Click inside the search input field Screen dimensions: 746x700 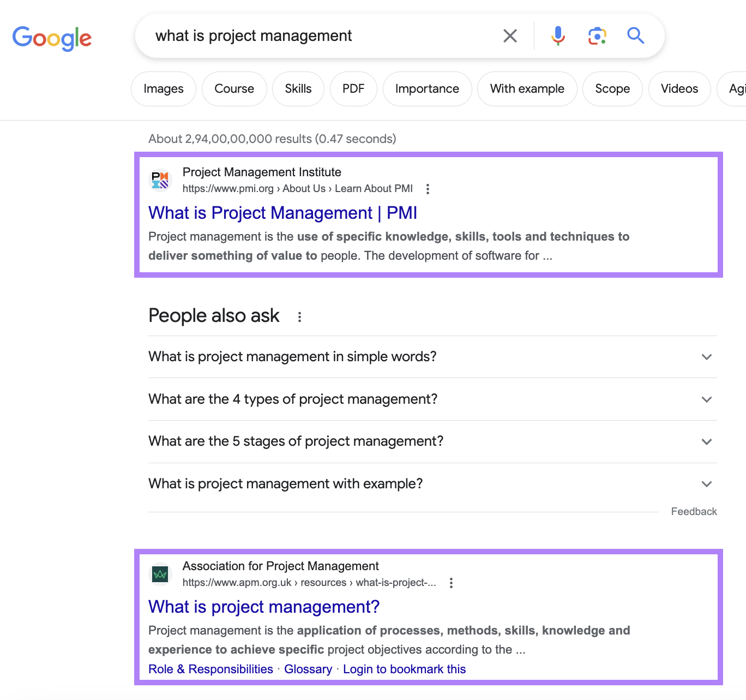327,35
